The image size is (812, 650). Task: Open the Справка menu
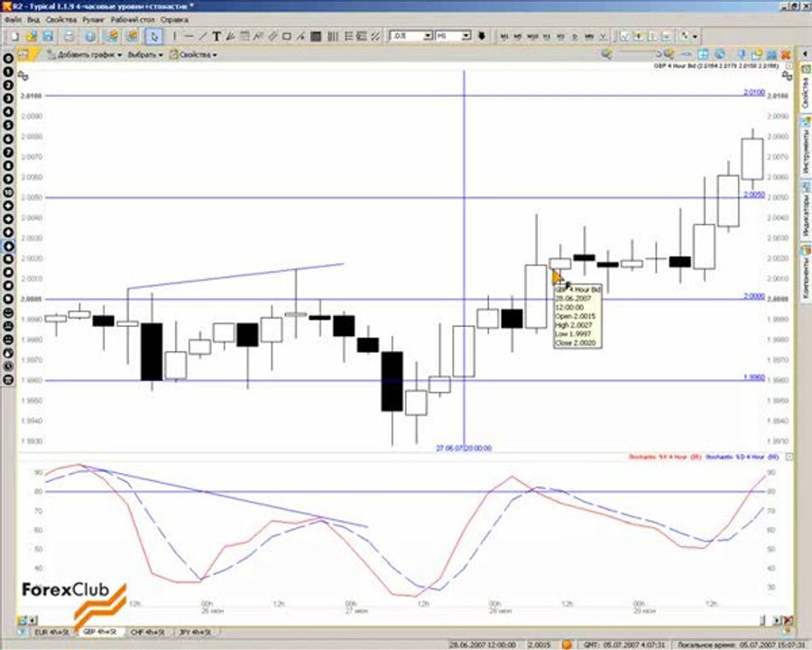(174, 20)
